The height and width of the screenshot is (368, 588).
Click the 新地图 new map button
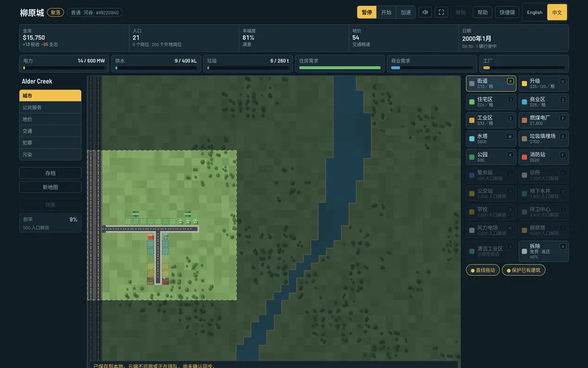coord(50,187)
